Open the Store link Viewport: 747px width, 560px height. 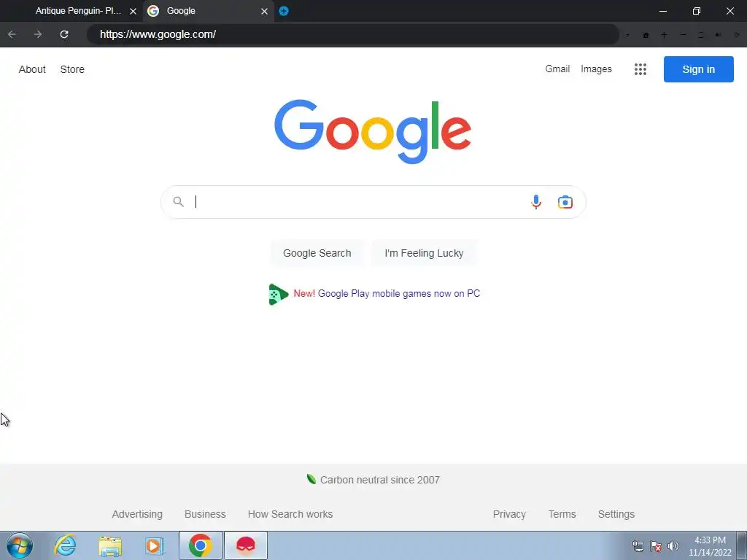(x=72, y=69)
